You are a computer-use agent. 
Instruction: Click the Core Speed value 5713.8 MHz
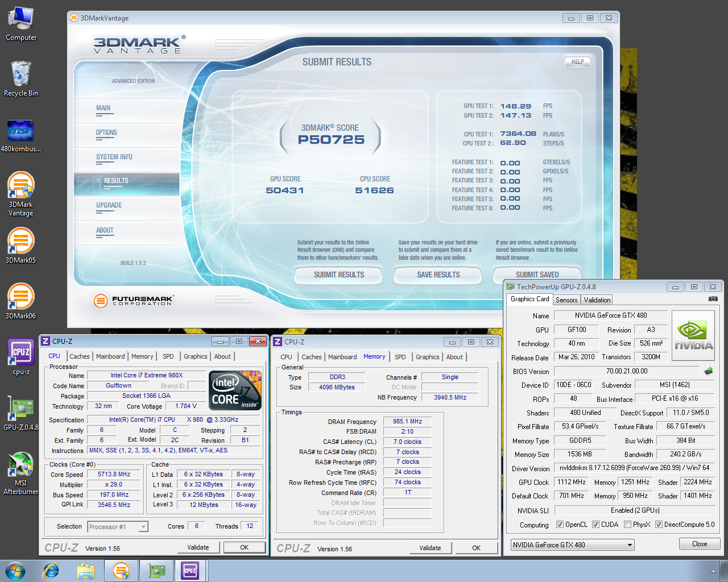114,474
